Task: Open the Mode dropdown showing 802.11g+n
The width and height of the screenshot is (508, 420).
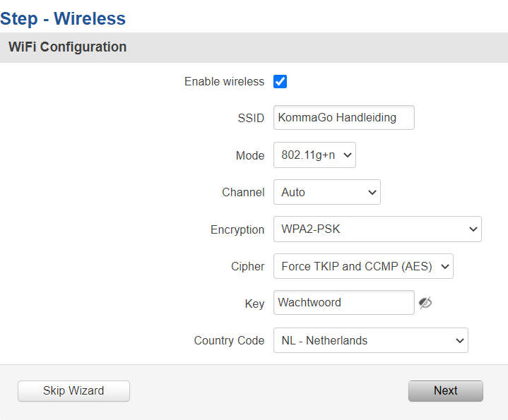Action: [x=314, y=155]
